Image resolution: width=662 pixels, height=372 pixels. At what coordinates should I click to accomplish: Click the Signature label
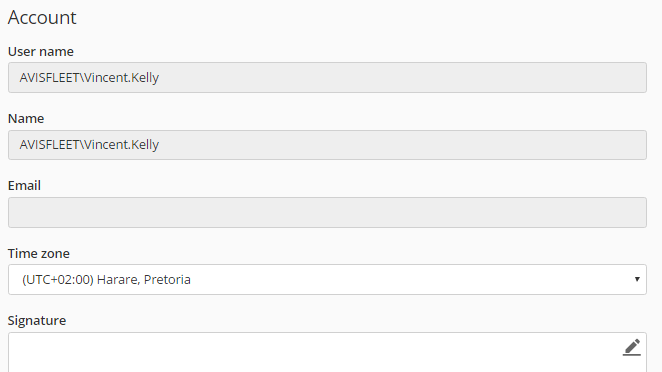tap(37, 320)
